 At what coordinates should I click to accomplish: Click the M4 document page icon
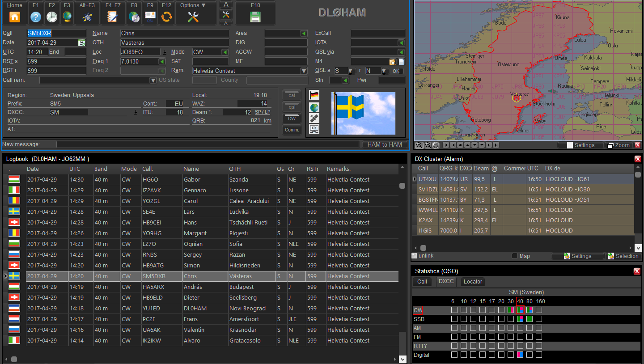[x=401, y=61]
